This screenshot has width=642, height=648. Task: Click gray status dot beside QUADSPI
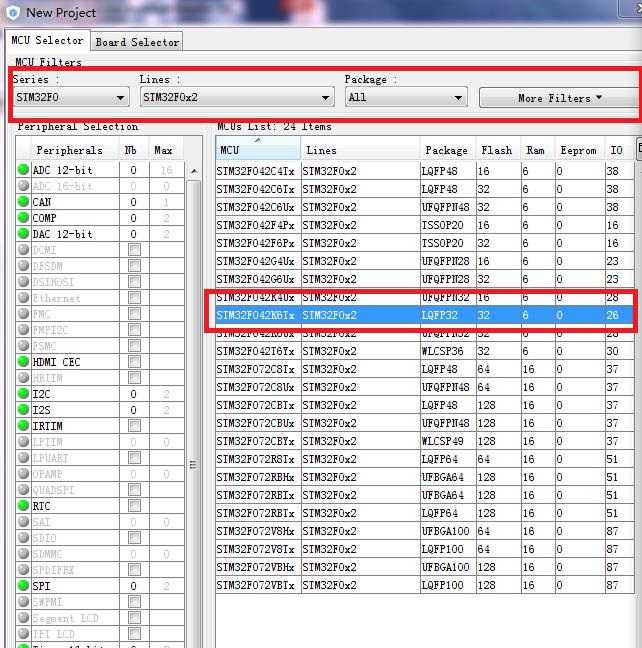24,489
